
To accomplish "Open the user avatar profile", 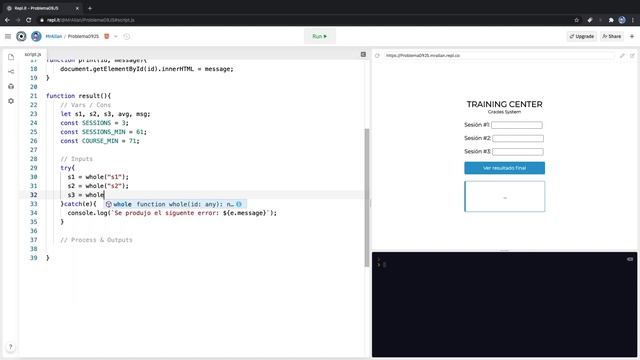I will click(x=36, y=36).
